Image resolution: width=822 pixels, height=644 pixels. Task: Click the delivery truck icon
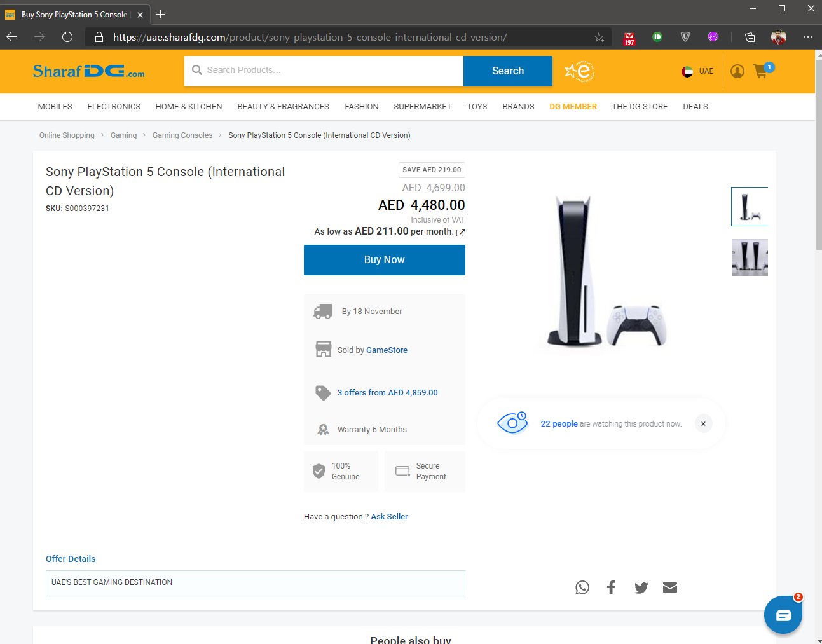323,312
